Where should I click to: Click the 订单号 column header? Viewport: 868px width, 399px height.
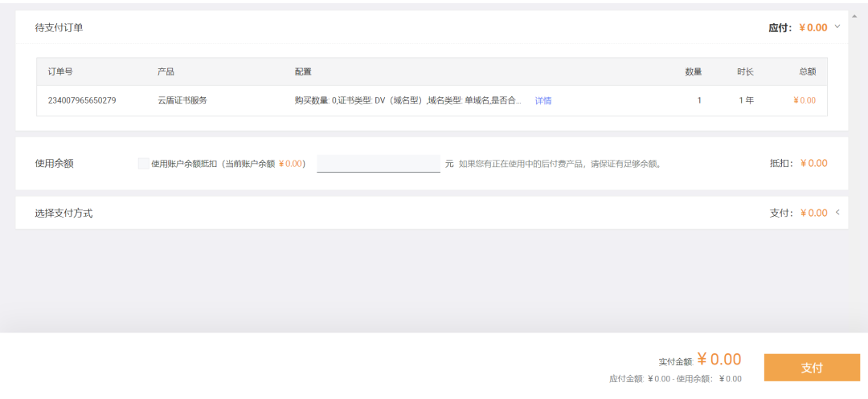click(x=60, y=72)
